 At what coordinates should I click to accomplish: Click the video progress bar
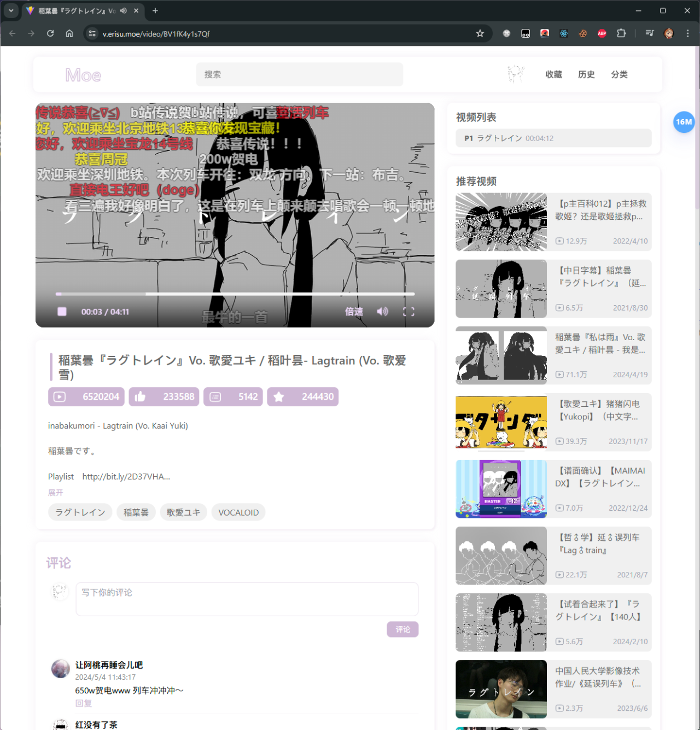tap(235, 294)
